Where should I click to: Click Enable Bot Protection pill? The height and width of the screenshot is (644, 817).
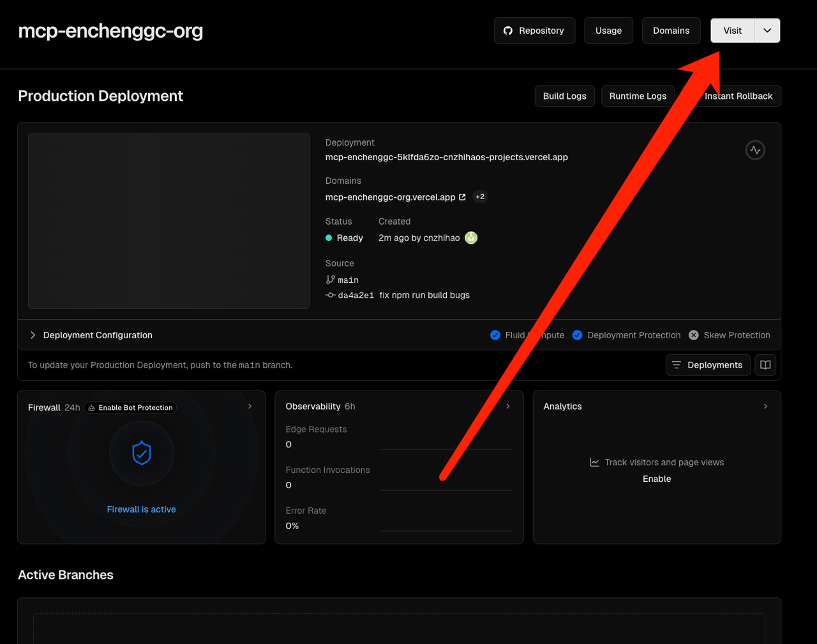[x=130, y=408]
